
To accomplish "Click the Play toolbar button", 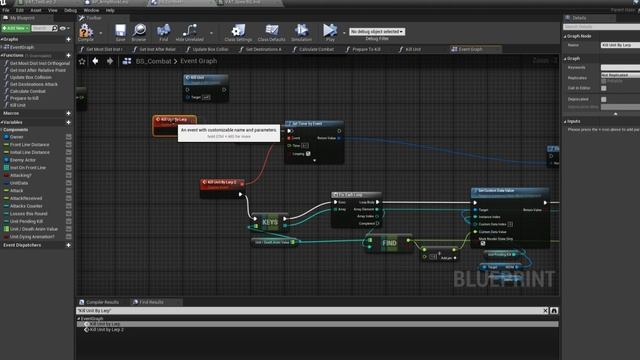I will point(330,32).
